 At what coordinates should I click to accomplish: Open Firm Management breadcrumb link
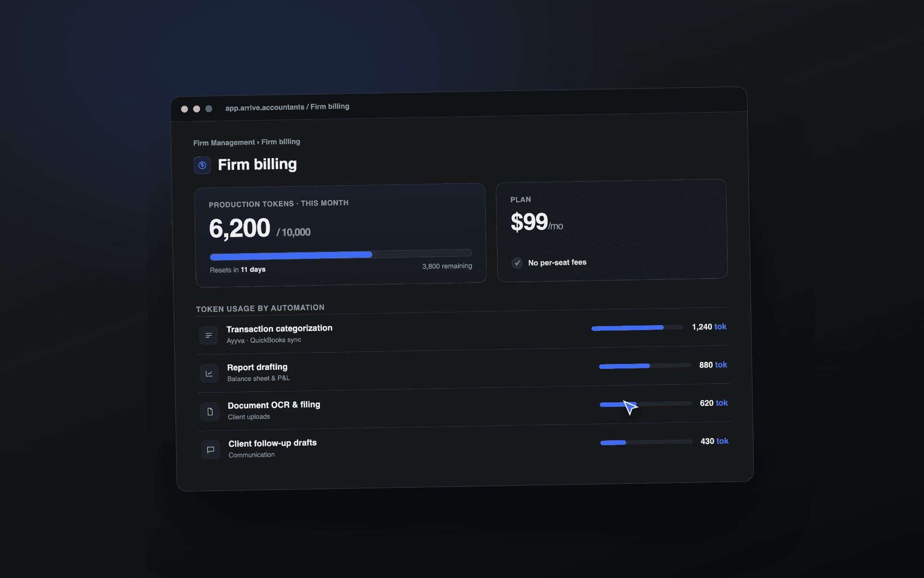tap(224, 143)
